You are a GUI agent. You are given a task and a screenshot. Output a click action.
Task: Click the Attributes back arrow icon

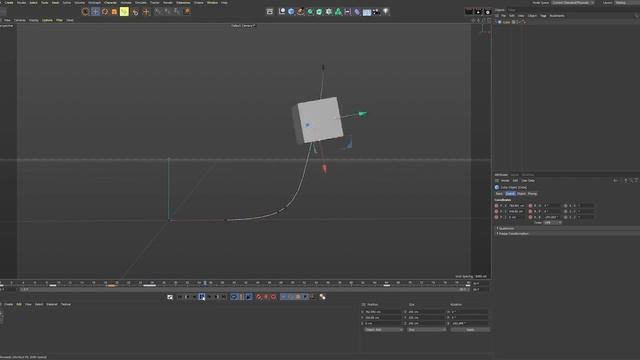pos(615,180)
